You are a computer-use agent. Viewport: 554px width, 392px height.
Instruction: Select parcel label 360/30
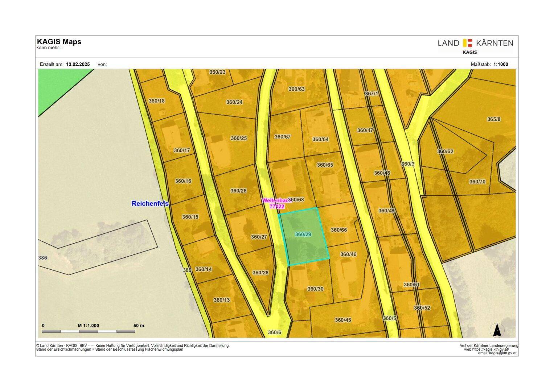(x=315, y=289)
